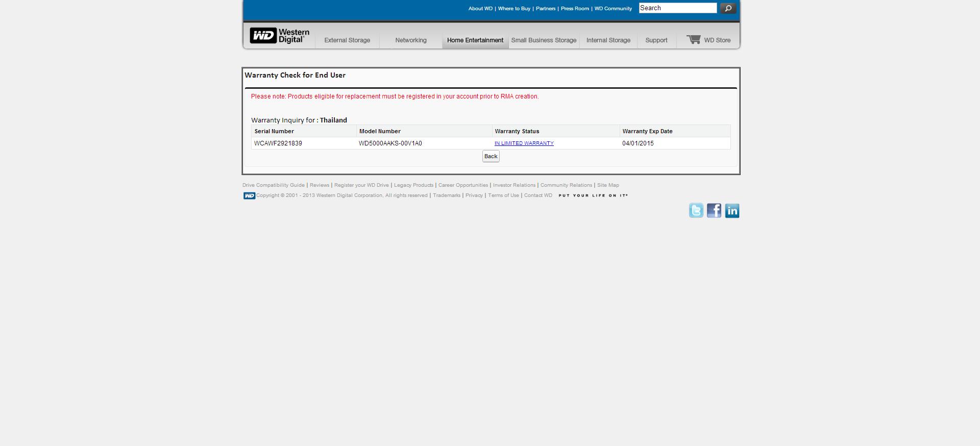This screenshot has width=980, height=446.
Task: Open Small Business Storage menu
Action: tap(544, 40)
